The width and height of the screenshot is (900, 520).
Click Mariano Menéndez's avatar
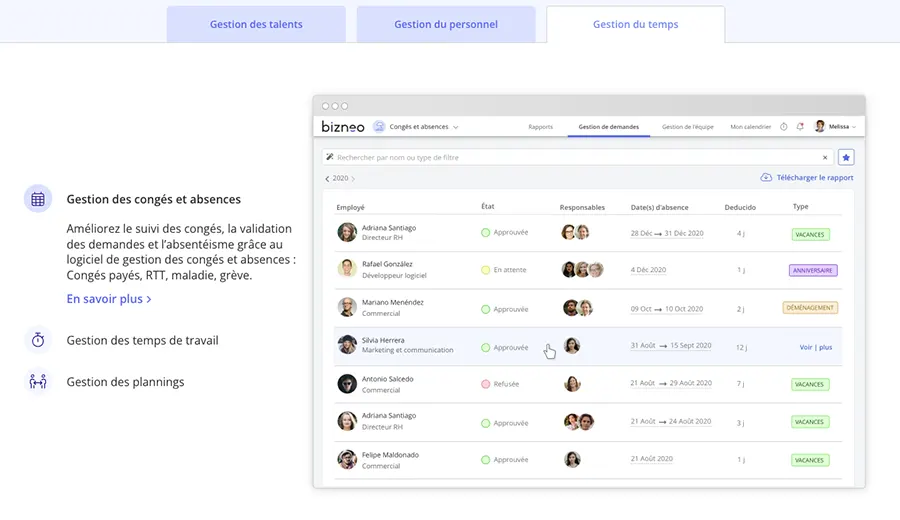347,307
